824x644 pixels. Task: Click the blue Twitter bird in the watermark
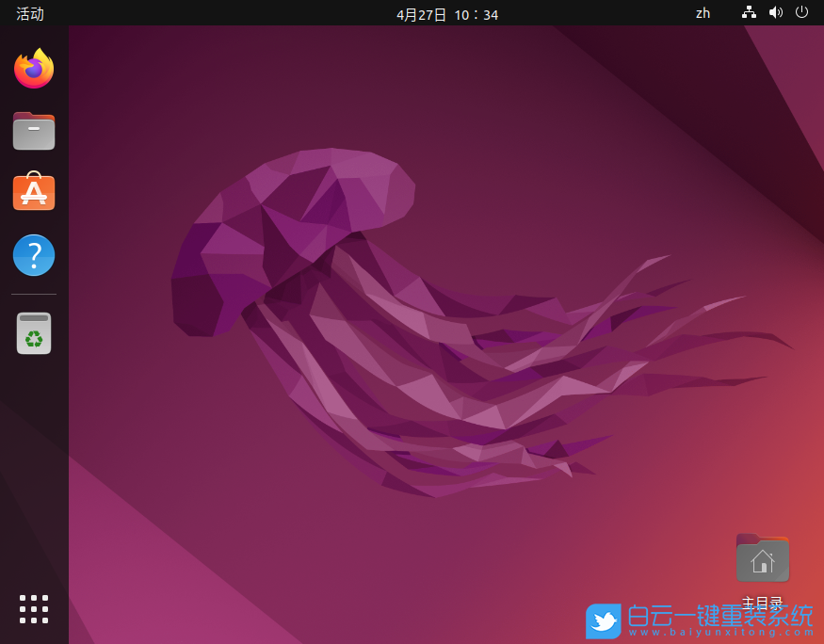(x=603, y=621)
